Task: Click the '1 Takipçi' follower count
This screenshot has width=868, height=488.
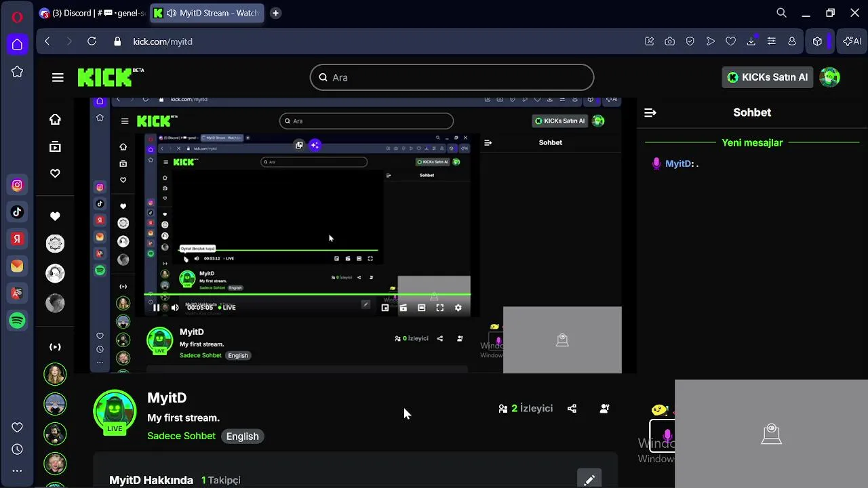Action: pyautogui.click(x=220, y=480)
